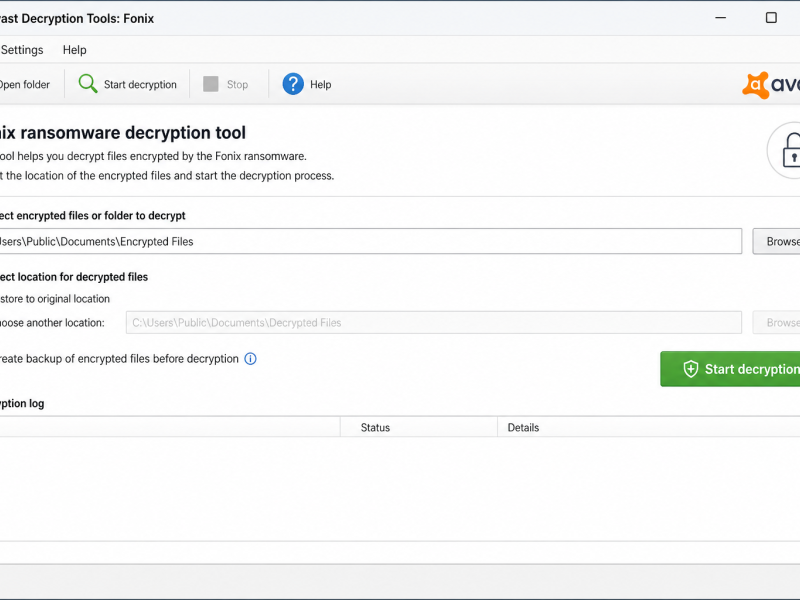Click the padlock icon

(x=791, y=150)
